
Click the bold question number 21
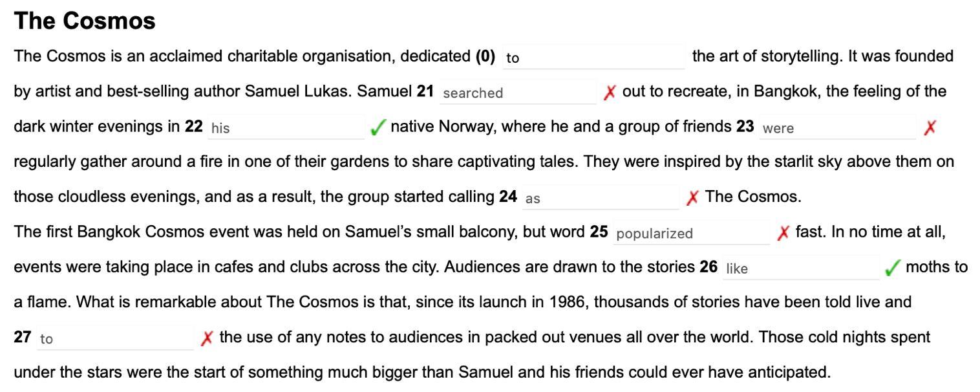click(x=425, y=91)
